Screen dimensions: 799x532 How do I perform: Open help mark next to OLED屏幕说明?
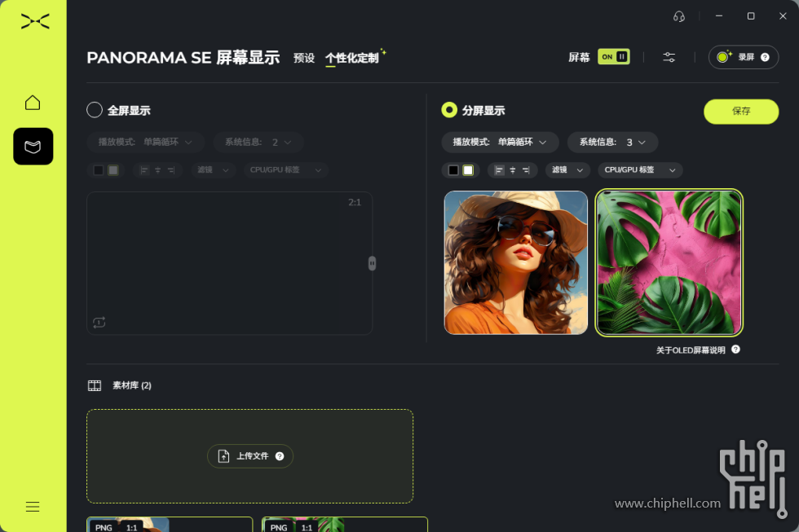tap(735, 350)
